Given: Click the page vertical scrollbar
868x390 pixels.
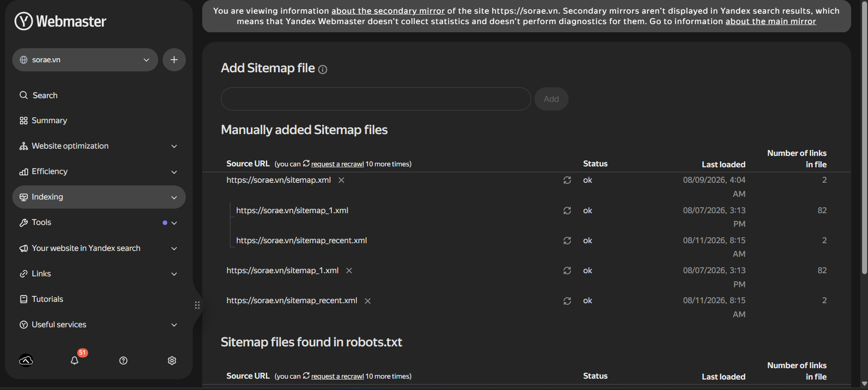Looking at the screenshot, I should (x=864, y=138).
